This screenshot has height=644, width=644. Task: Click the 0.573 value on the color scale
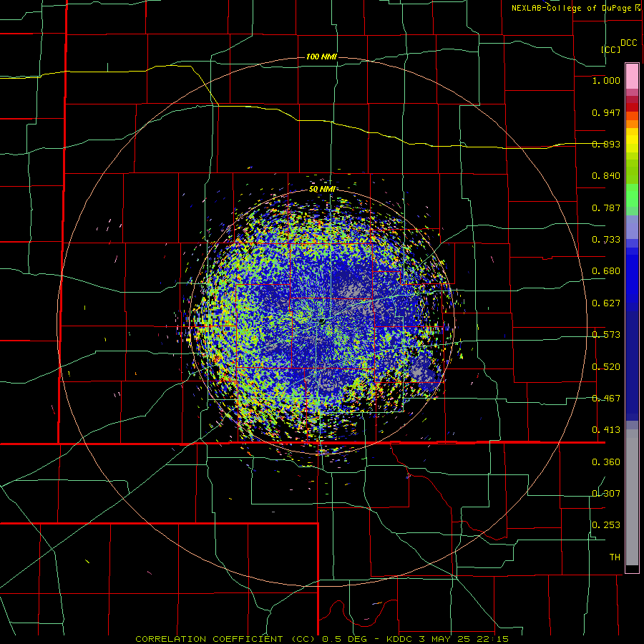pos(606,335)
